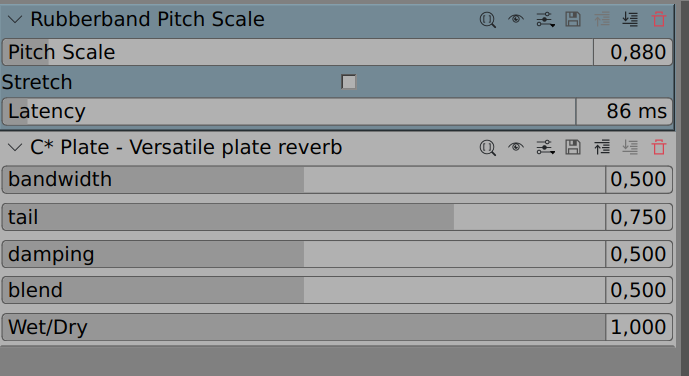Click the damping slider bar
The image size is (689, 376).
pyautogui.click(x=304, y=254)
